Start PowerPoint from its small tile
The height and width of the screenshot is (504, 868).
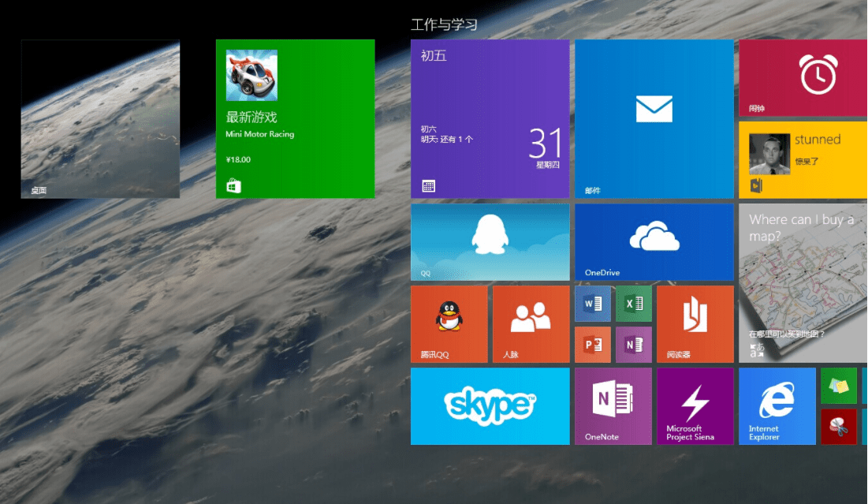[592, 345]
